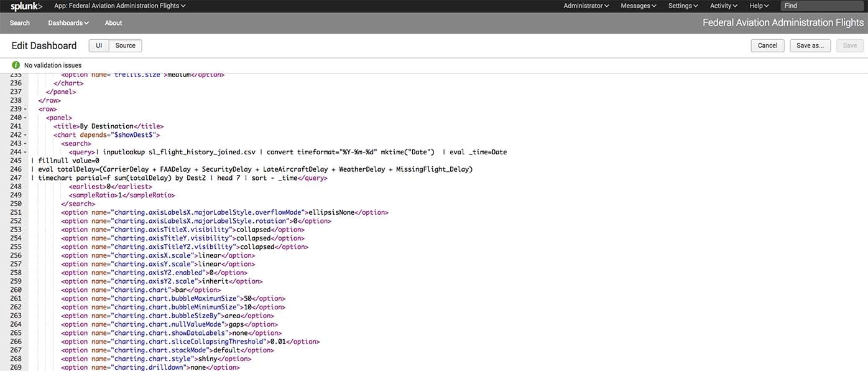Switch editor to Source mode
The height and width of the screenshot is (371, 868).
point(126,45)
